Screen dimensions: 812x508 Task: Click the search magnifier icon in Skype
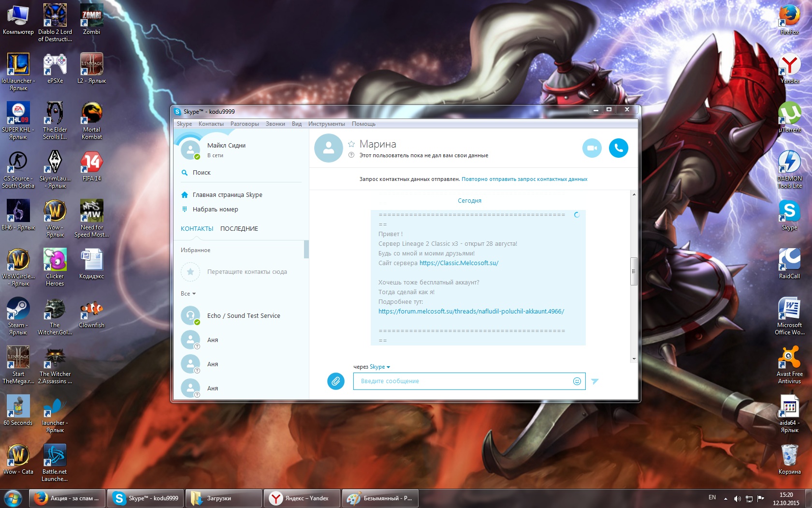pyautogui.click(x=184, y=173)
